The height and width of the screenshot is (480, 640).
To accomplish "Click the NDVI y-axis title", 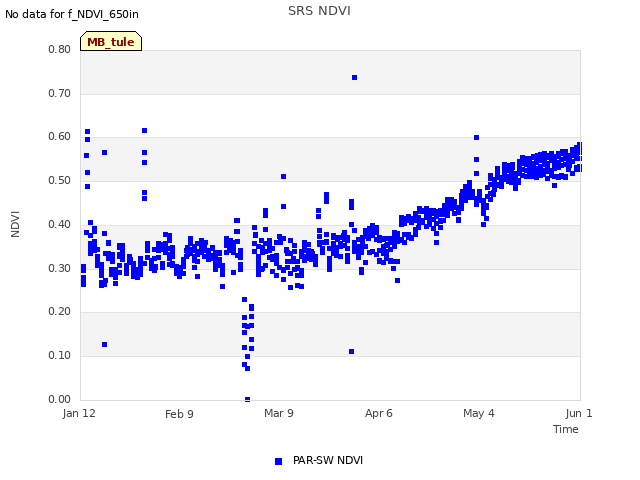I will [x=15, y=224].
